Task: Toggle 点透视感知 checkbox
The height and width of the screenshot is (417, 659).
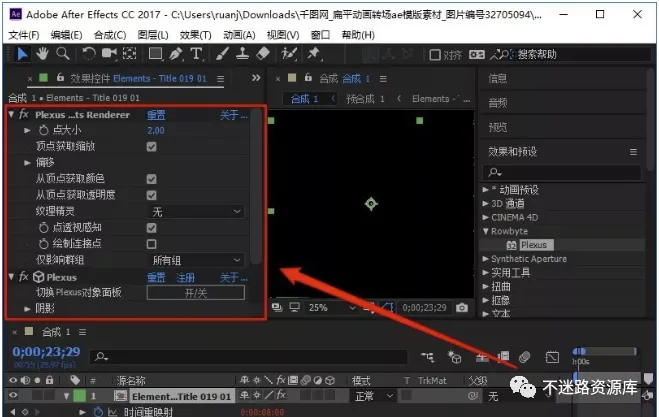Action: [x=152, y=228]
